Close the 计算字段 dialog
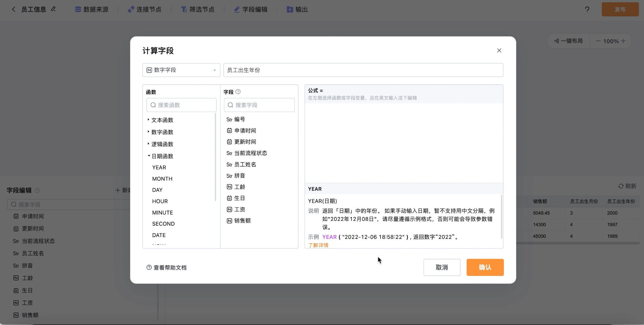Screen dimensions: 644x325 (499, 51)
